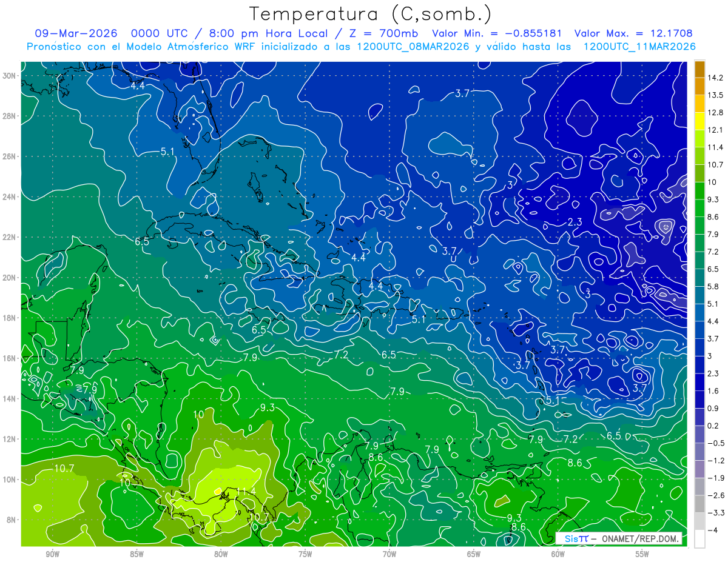Click the '-1.2' color bar label
Viewport: 728px width, 562px height.
(715, 461)
